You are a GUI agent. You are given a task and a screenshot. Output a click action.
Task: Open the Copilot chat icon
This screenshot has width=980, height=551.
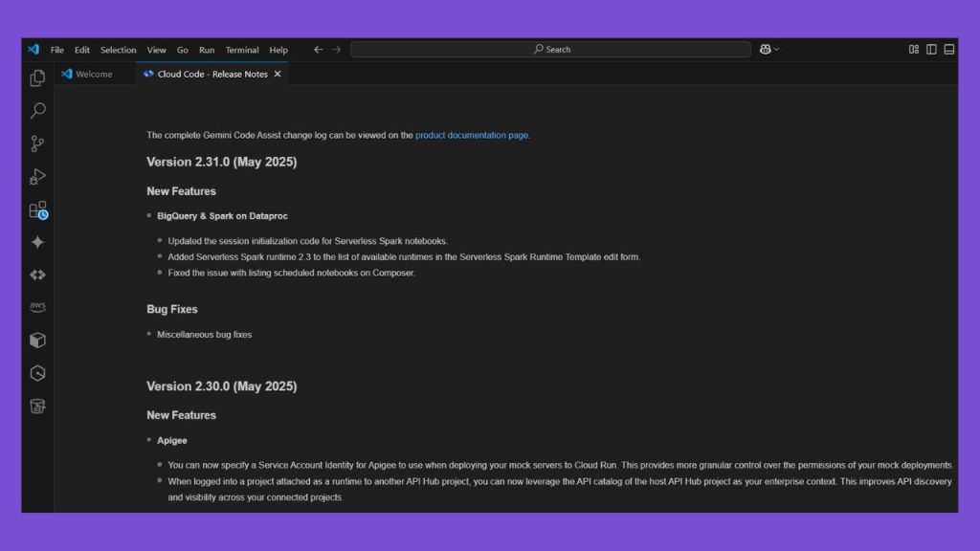click(x=765, y=50)
